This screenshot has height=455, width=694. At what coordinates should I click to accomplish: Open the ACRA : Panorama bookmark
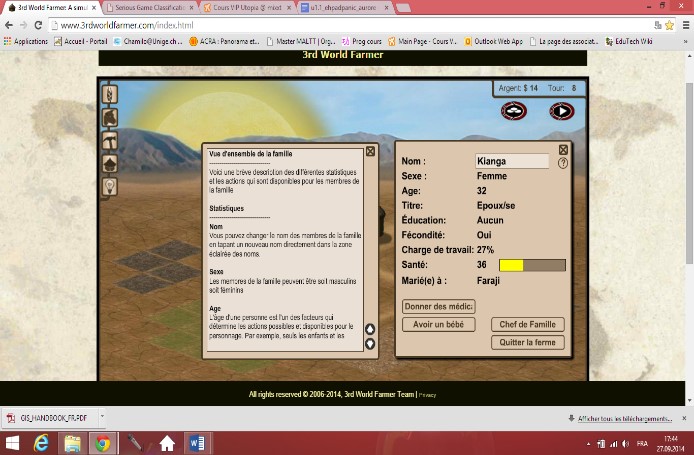(x=224, y=41)
